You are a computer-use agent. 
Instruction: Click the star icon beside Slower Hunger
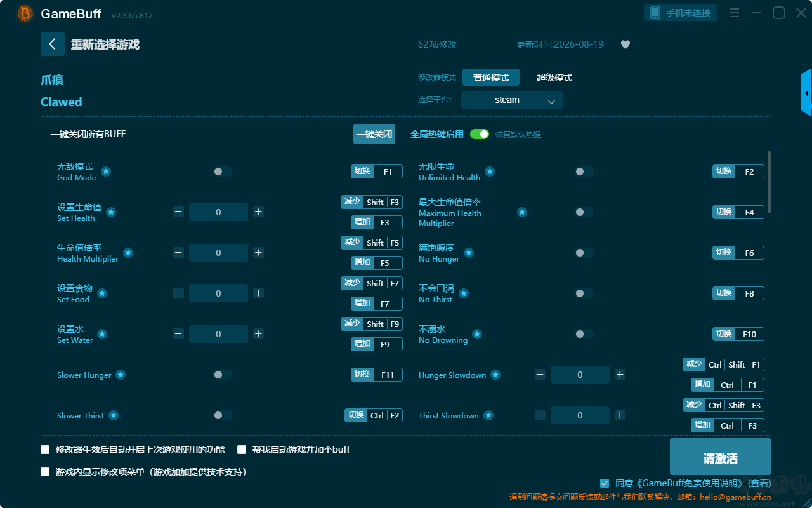click(121, 375)
